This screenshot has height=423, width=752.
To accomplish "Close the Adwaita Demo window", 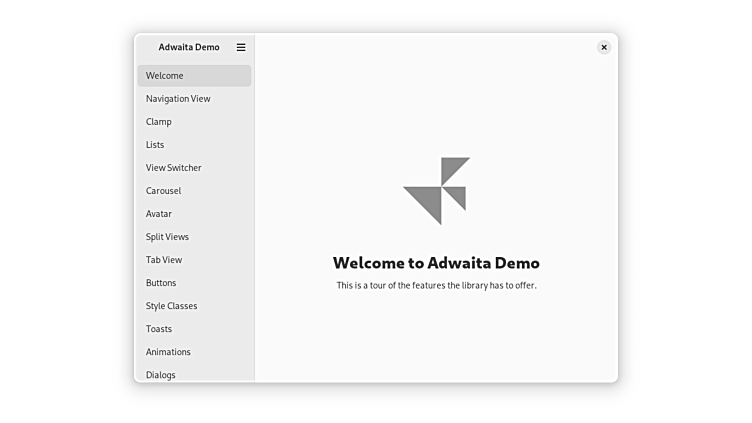I will 604,47.
